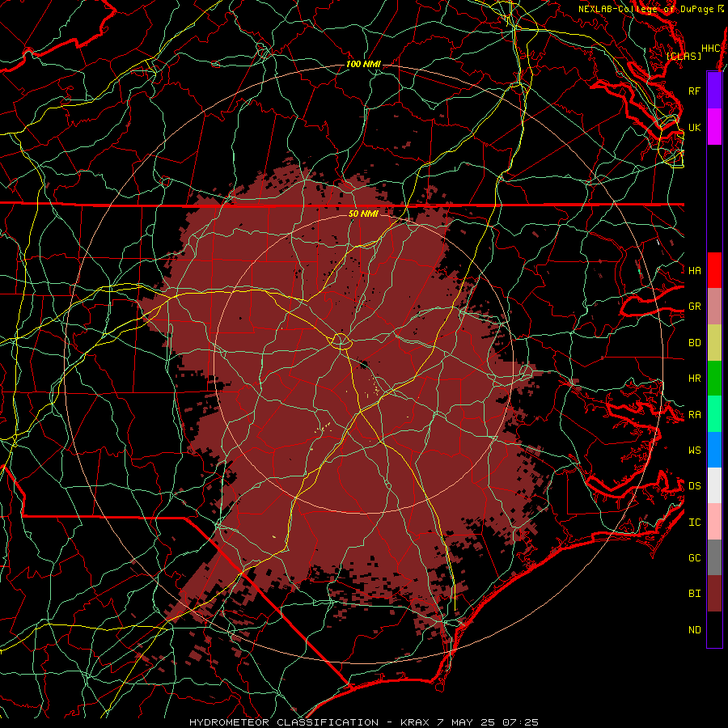This screenshot has height=728, width=728.
Task: Click the HA legend label
Action: [694, 270]
